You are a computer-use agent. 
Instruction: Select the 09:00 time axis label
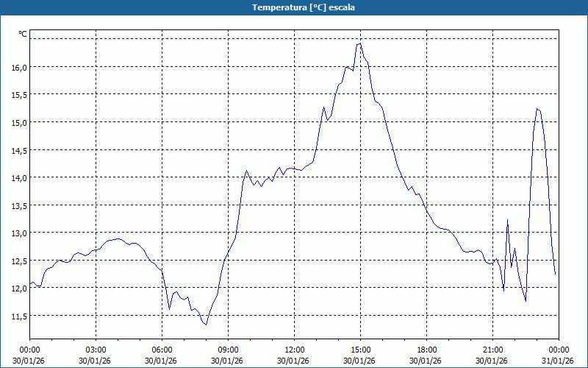point(228,350)
